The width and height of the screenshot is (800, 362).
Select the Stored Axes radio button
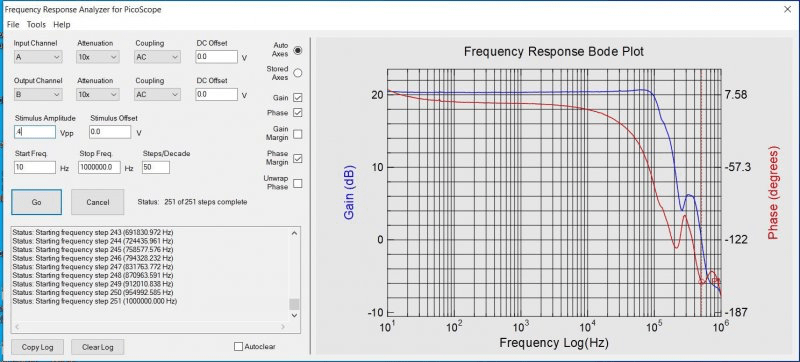[298, 73]
